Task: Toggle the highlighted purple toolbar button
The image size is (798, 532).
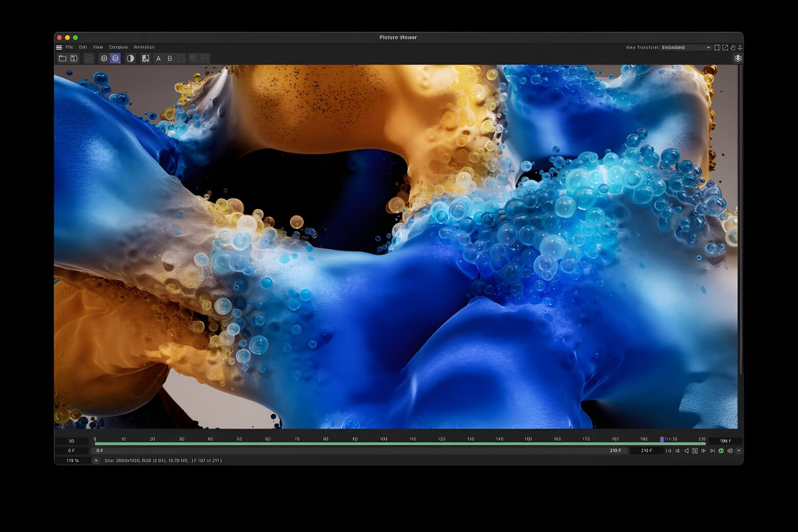Action: coord(116,59)
